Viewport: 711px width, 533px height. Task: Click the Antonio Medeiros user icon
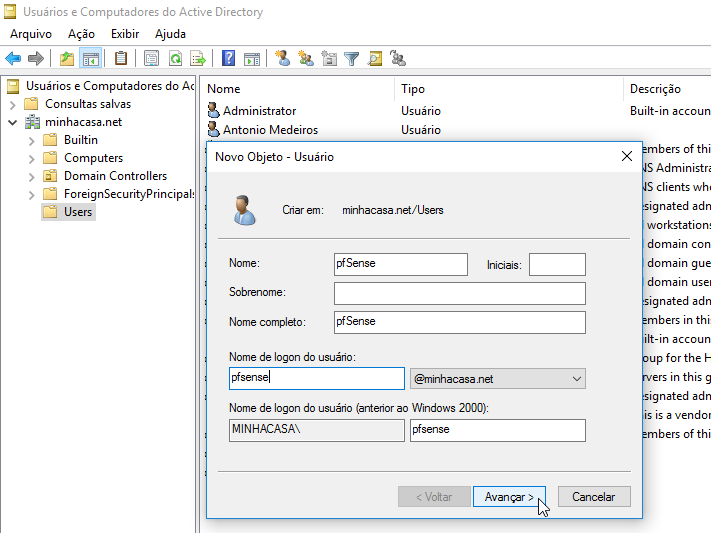(x=213, y=130)
